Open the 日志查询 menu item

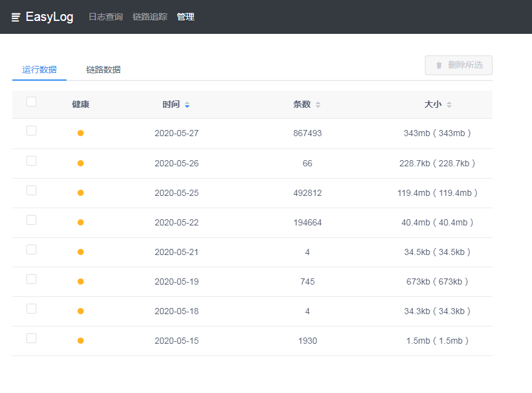(x=105, y=17)
